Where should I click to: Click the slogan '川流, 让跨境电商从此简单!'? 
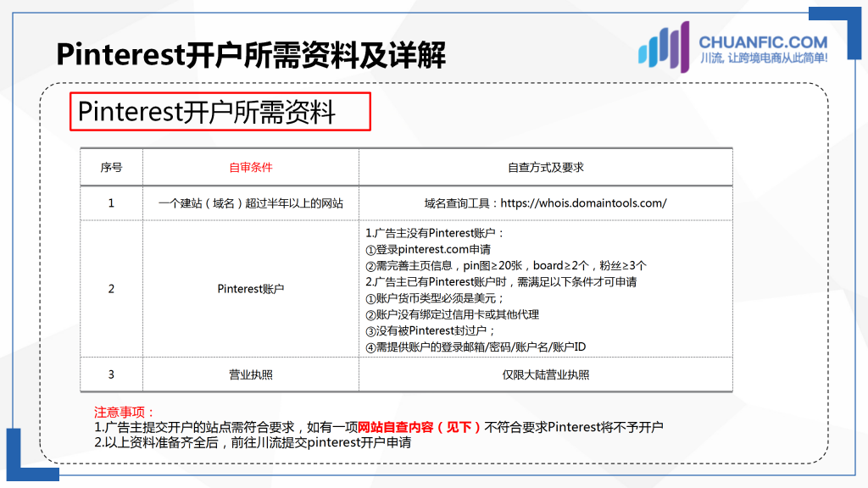tap(764, 58)
